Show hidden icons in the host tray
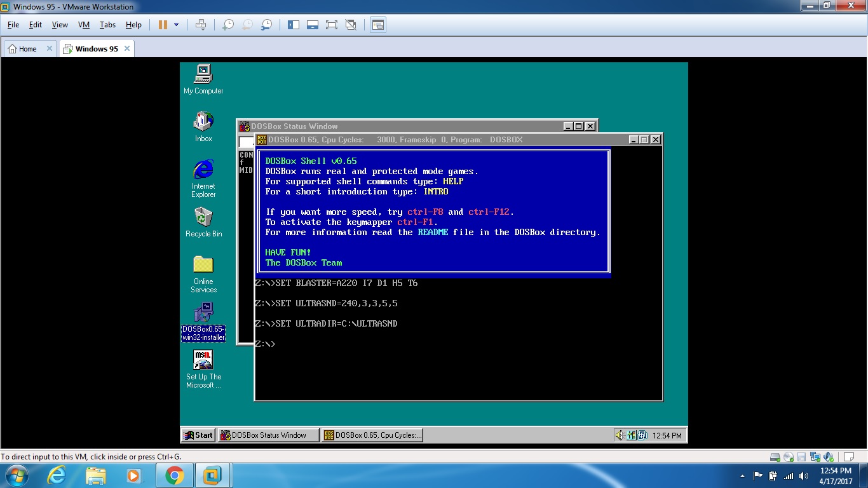The image size is (868, 488). [x=743, y=476]
